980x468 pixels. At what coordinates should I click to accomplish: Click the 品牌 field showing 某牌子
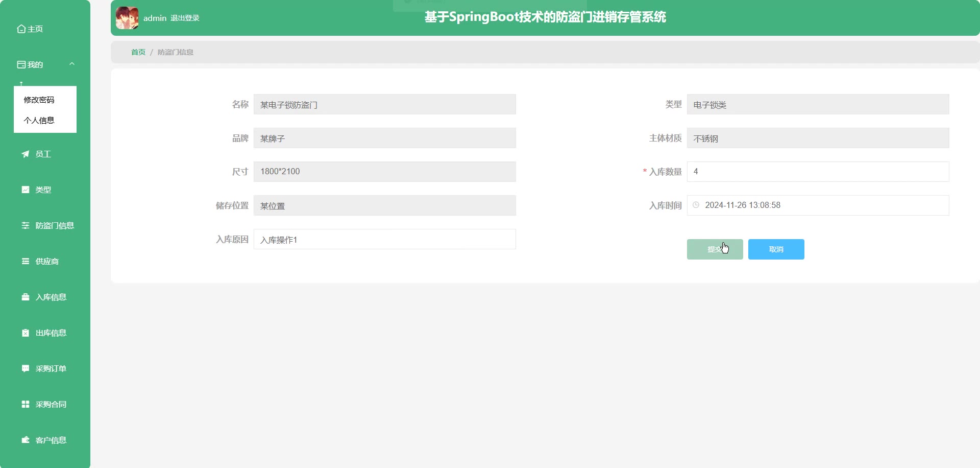pos(385,138)
